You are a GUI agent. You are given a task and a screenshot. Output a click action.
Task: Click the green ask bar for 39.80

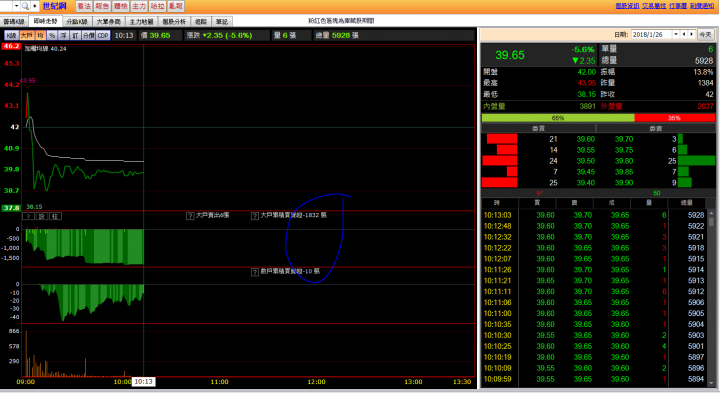tap(696, 161)
